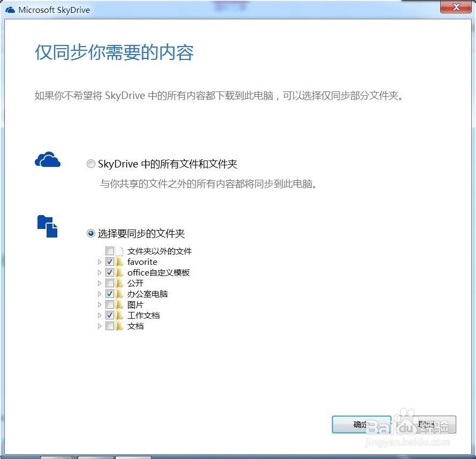This screenshot has width=476, height=459.
Task: Select the 办公室电脑 tree label
Action: point(148,294)
